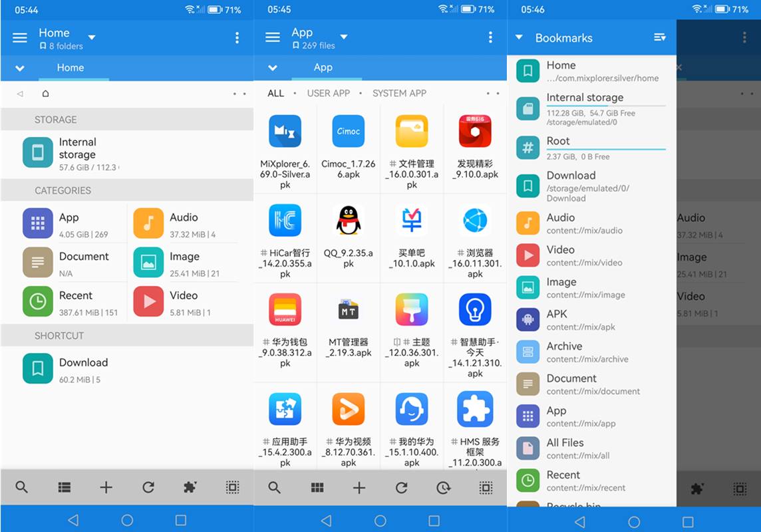
Task: Collapse the Bookmarks panel dropdown arrow
Action: tap(520, 37)
